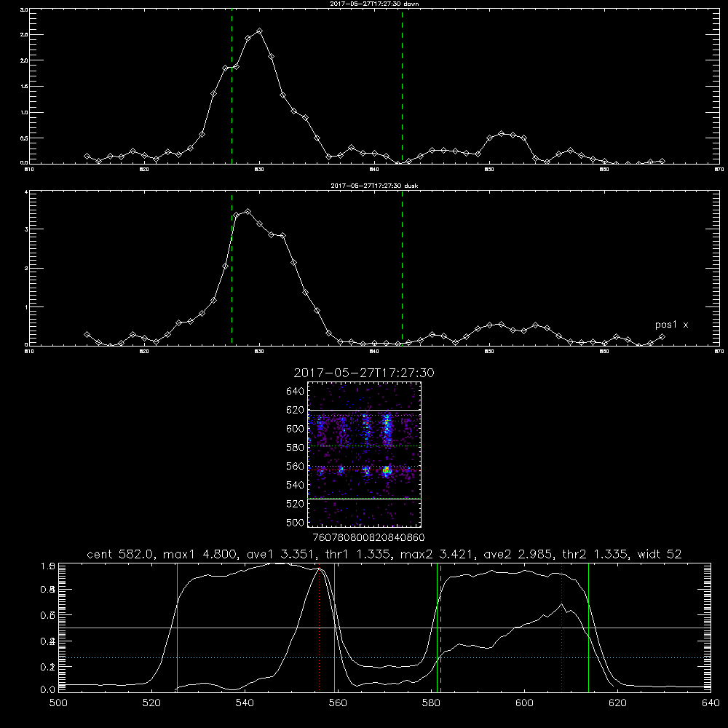Click the '3.0' y-axis label of dawn plot
The image size is (728, 728).
tap(24, 9)
